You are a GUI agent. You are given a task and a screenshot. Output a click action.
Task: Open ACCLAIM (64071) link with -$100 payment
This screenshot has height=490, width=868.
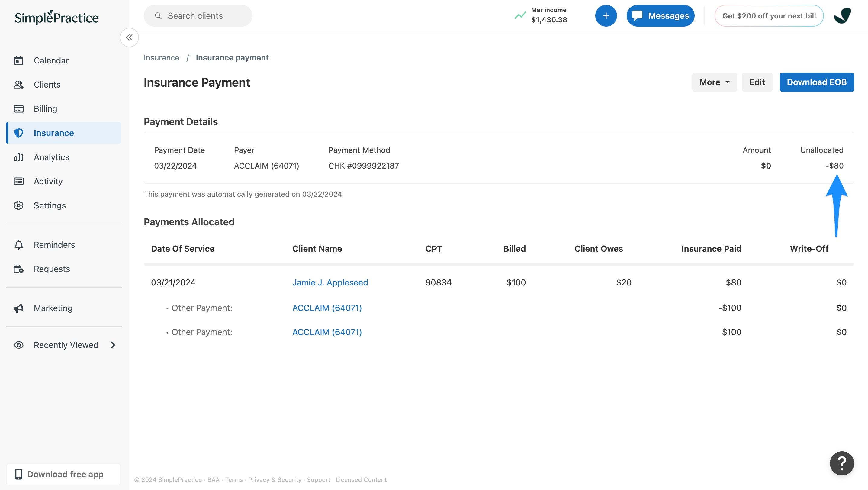pyautogui.click(x=327, y=308)
